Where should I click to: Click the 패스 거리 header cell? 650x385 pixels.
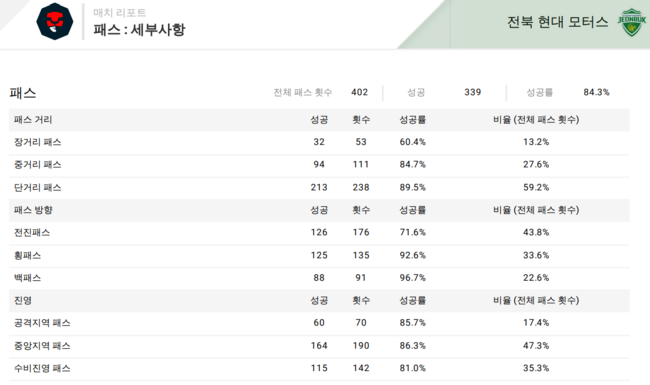coord(33,120)
